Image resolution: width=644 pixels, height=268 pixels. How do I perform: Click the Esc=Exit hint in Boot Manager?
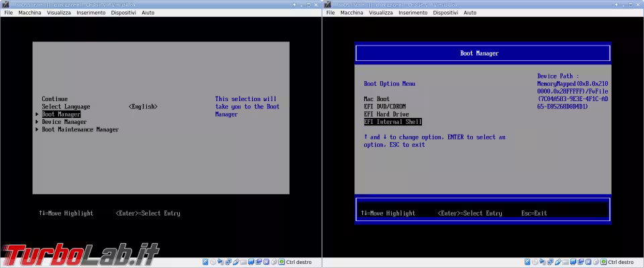pyautogui.click(x=534, y=214)
